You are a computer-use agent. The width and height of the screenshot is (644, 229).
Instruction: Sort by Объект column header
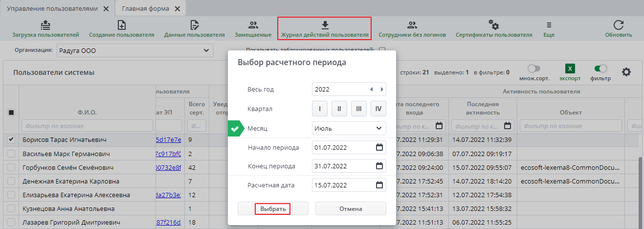[571, 113]
